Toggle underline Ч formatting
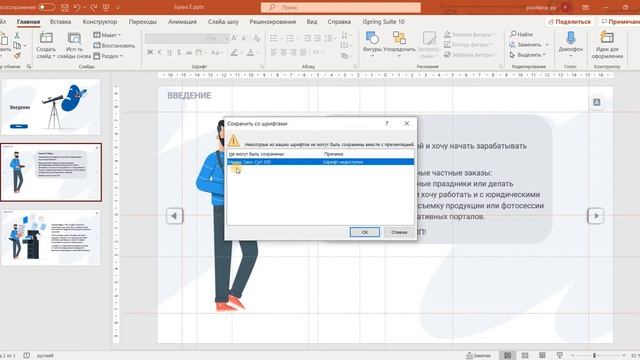This screenshot has height=360, width=640. [169, 52]
